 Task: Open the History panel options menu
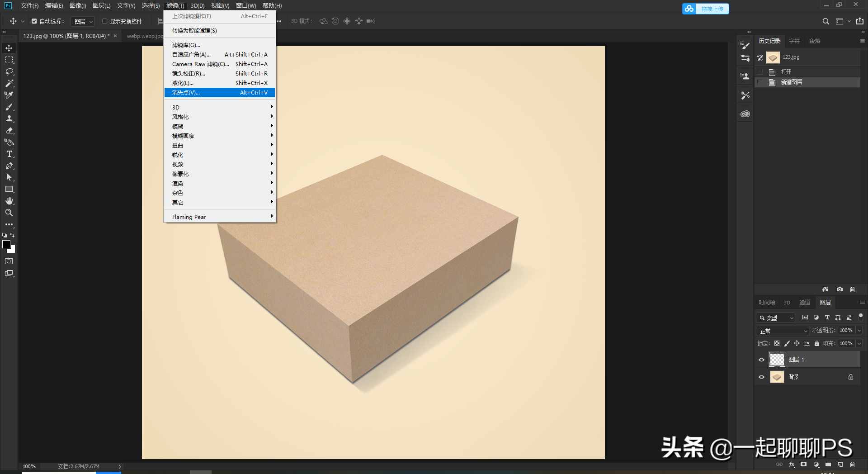click(862, 41)
